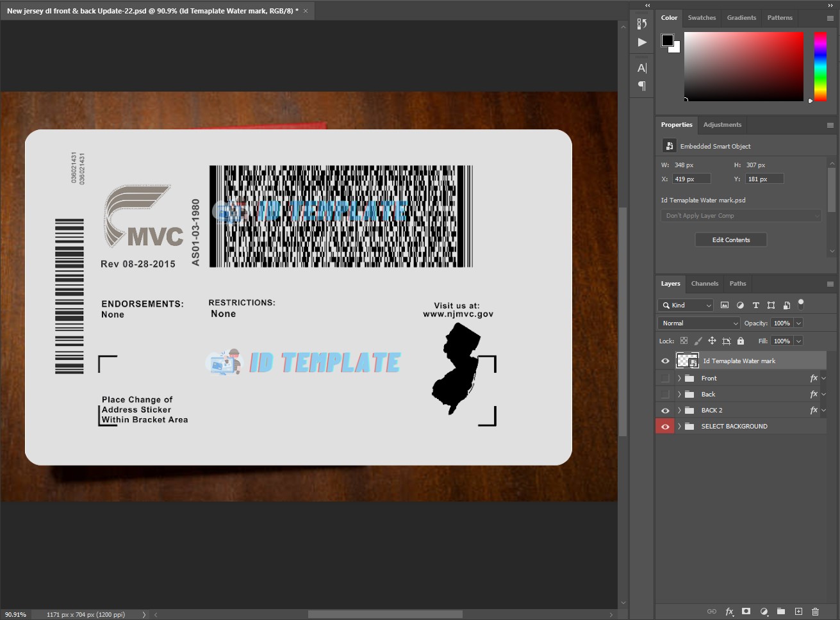This screenshot has width=840, height=620.
Task: Open status bar info arrow
Action: click(x=144, y=615)
